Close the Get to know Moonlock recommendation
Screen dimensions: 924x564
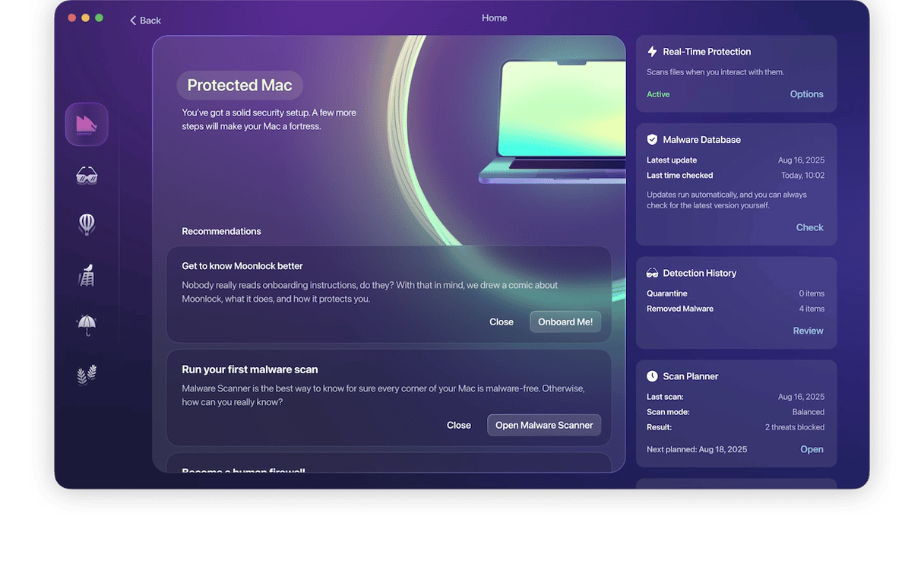[x=502, y=322]
